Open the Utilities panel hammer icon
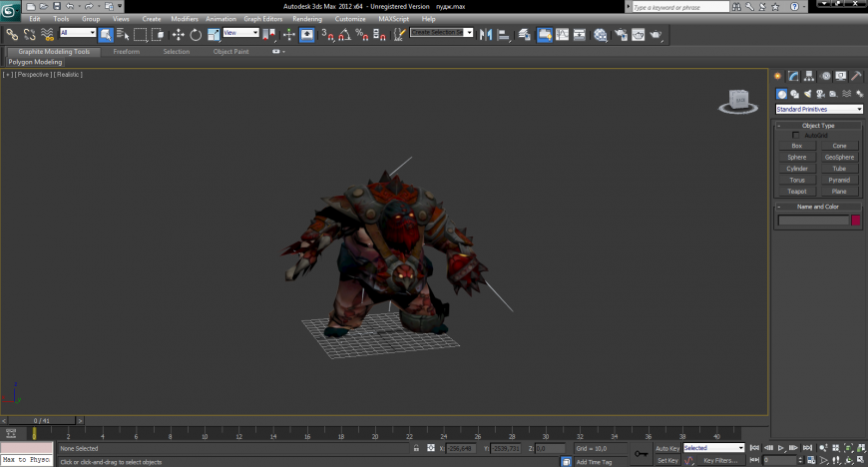This screenshot has height=467, width=868. click(x=857, y=76)
